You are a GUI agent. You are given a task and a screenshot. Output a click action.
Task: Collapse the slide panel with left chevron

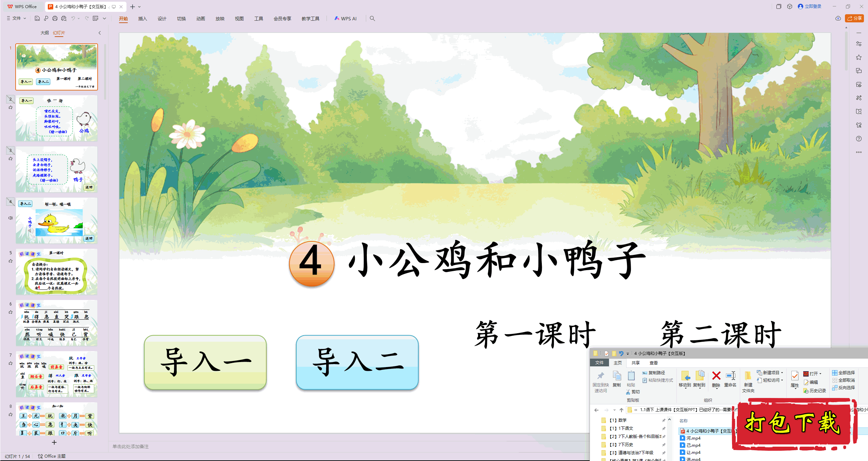100,33
